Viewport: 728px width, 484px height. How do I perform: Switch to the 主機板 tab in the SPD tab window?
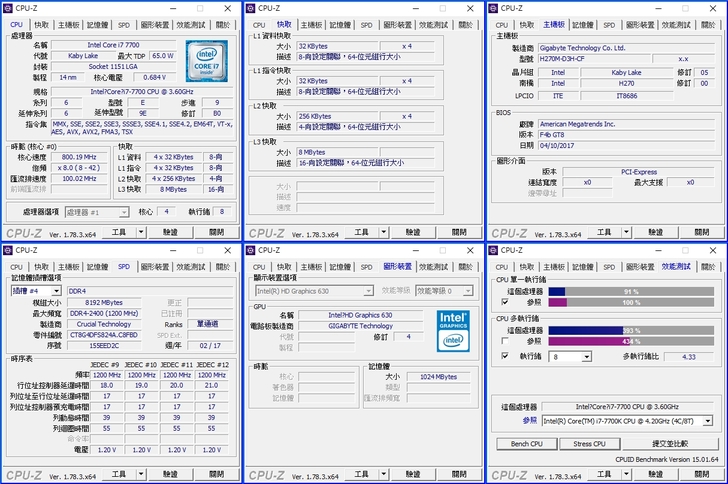click(69, 267)
